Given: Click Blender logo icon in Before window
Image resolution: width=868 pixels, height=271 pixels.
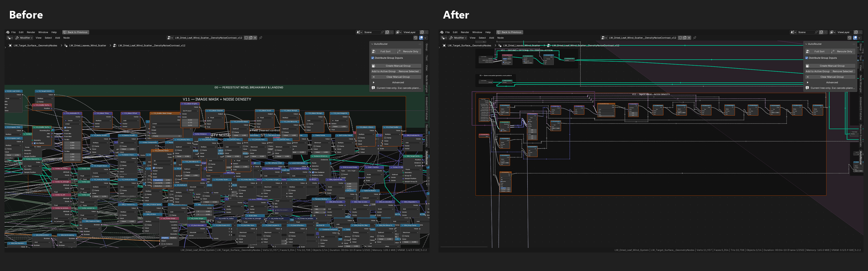Looking at the screenshot, I should coord(8,32).
